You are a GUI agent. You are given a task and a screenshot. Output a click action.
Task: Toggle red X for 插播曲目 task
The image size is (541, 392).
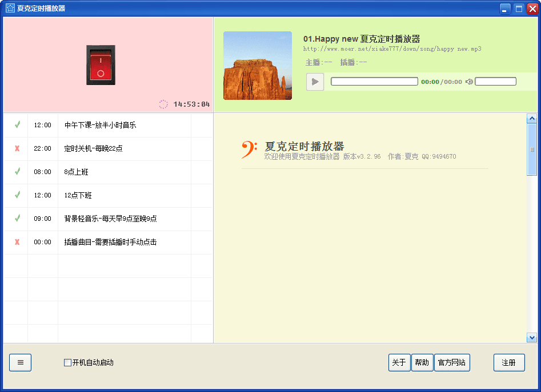click(17, 242)
